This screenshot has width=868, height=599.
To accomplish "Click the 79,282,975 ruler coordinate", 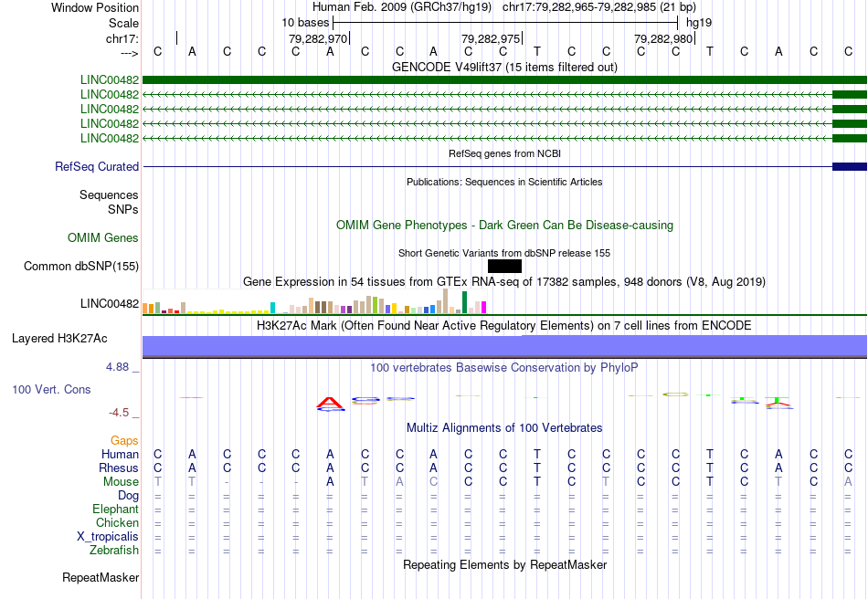I will click(491, 38).
